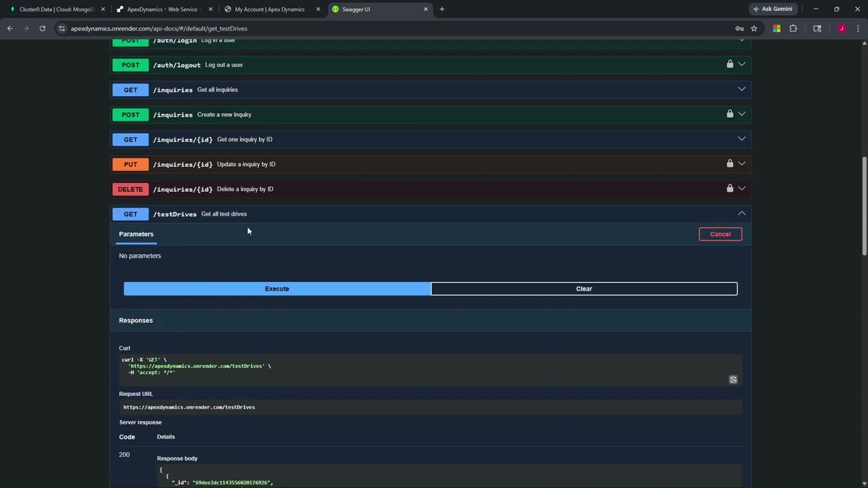The image size is (868, 488).
Task: Close the My Account Apex Dynamics tab
Action: point(318,9)
